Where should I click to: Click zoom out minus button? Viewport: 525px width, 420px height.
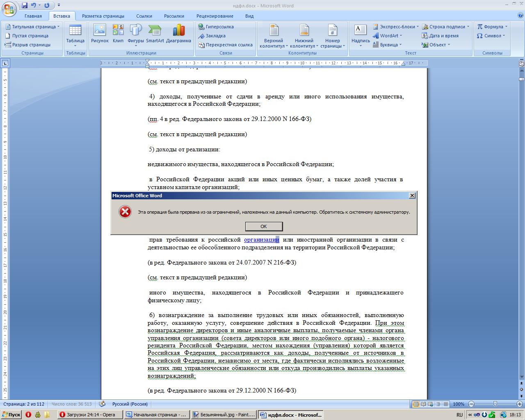[x=471, y=404]
